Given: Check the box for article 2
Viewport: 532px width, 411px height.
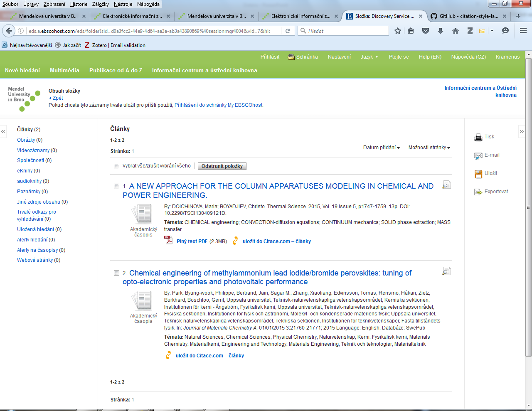Looking at the screenshot, I should coord(117,273).
